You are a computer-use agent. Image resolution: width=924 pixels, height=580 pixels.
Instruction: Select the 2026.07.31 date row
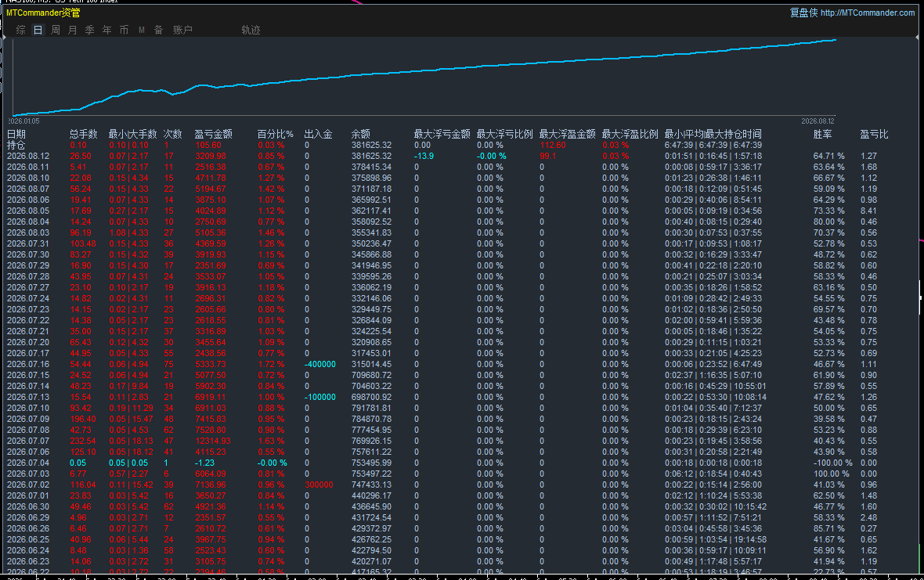28,243
